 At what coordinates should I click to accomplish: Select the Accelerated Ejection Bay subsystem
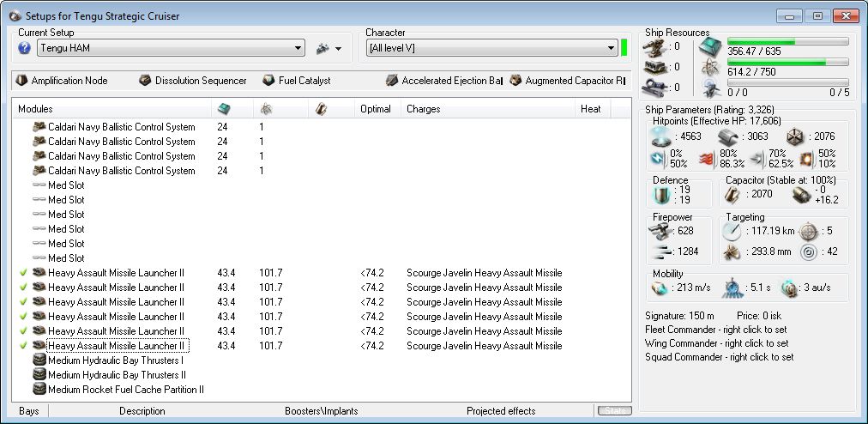444,81
